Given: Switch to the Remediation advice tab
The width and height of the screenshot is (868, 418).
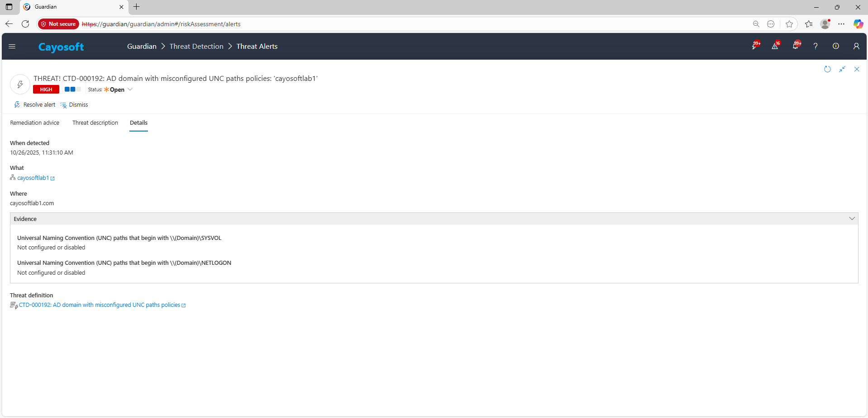Looking at the screenshot, I should (35, 123).
